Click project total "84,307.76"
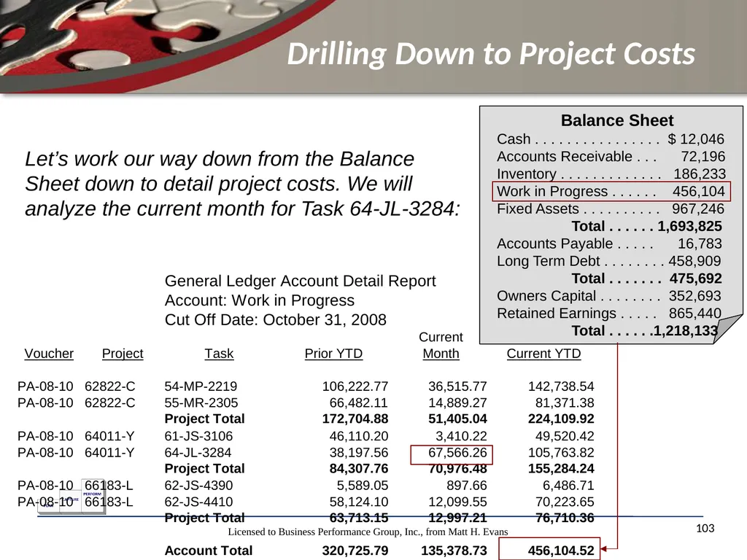 point(359,469)
